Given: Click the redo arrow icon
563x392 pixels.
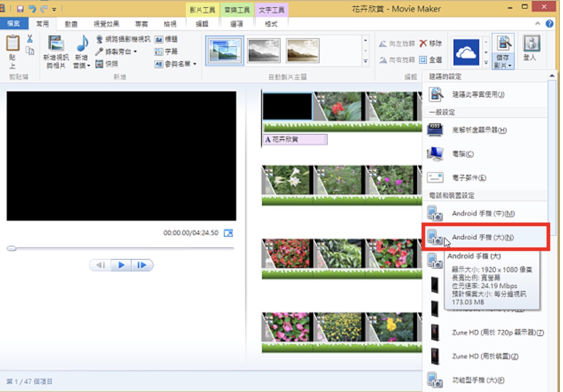Looking at the screenshot, I should pyautogui.click(x=44, y=8).
